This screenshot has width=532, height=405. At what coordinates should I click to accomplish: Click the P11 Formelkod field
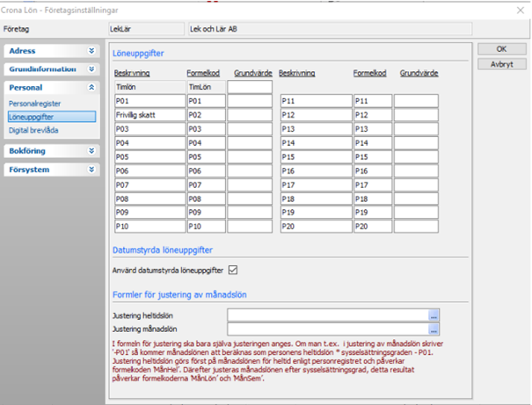click(372, 101)
